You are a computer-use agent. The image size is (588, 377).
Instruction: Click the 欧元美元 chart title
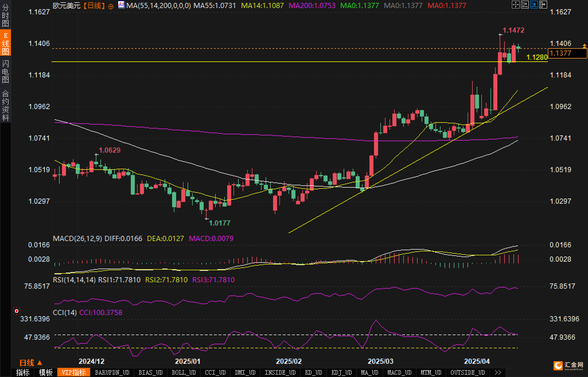[67, 5]
